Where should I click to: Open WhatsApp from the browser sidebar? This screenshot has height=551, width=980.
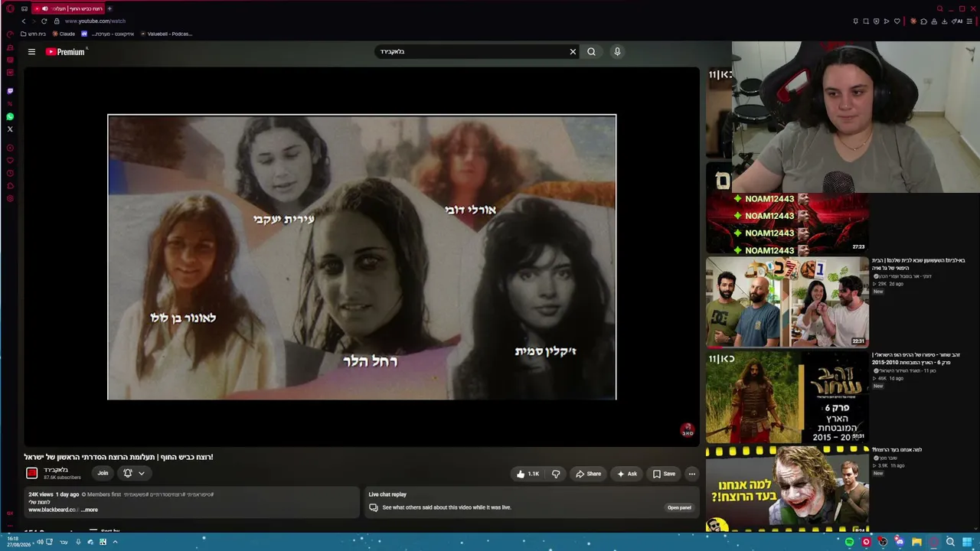pos(10,117)
